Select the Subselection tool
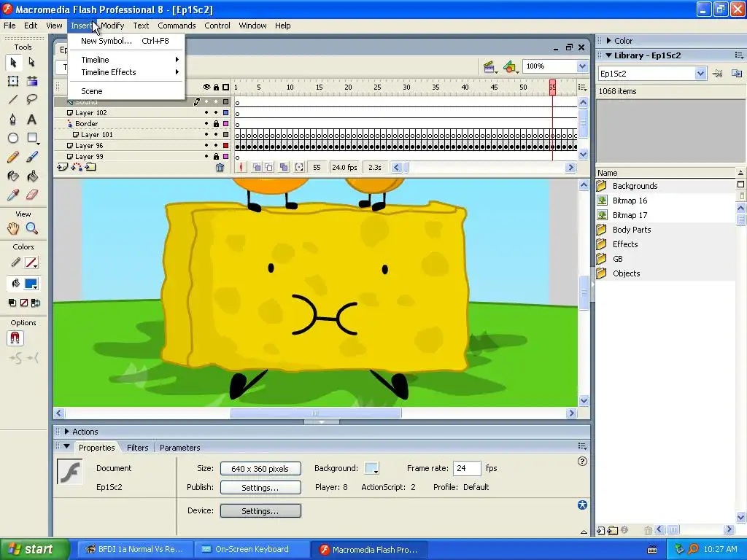The image size is (747, 560). point(32,62)
